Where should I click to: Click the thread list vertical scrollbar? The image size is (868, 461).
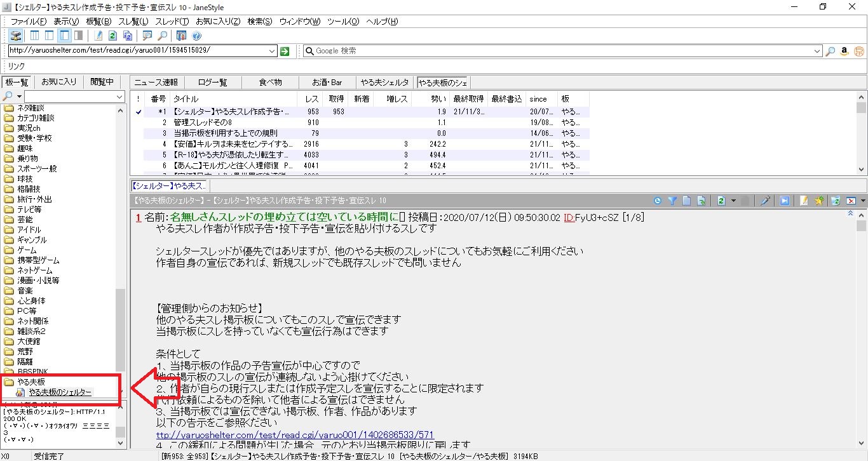click(x=861, y=133)
